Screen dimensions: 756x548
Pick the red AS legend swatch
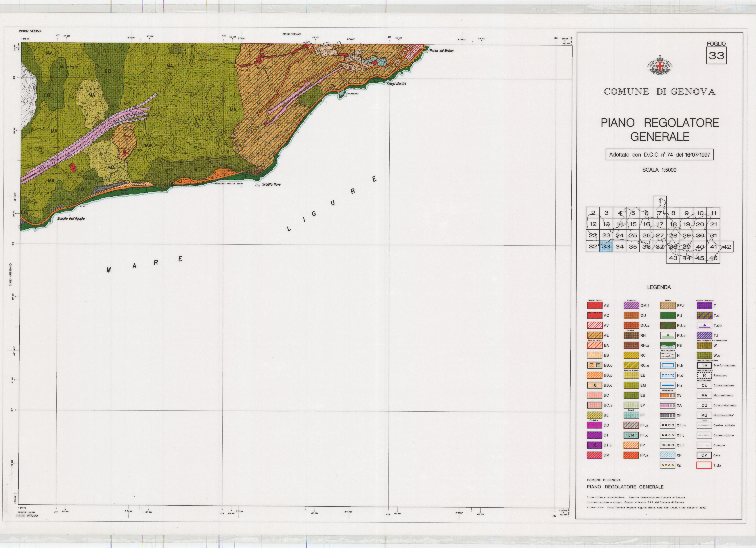coord(595,305)
